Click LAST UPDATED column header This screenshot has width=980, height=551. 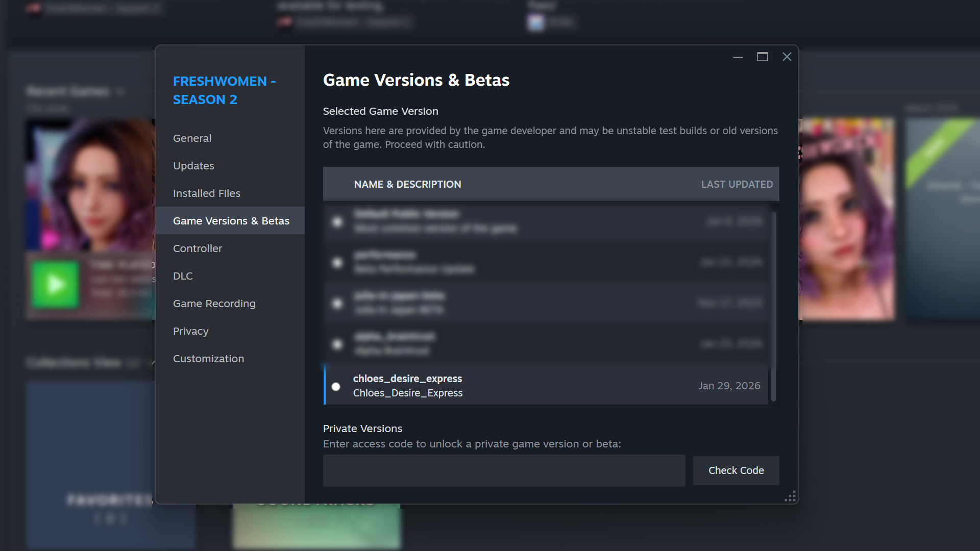click(737, 184)
